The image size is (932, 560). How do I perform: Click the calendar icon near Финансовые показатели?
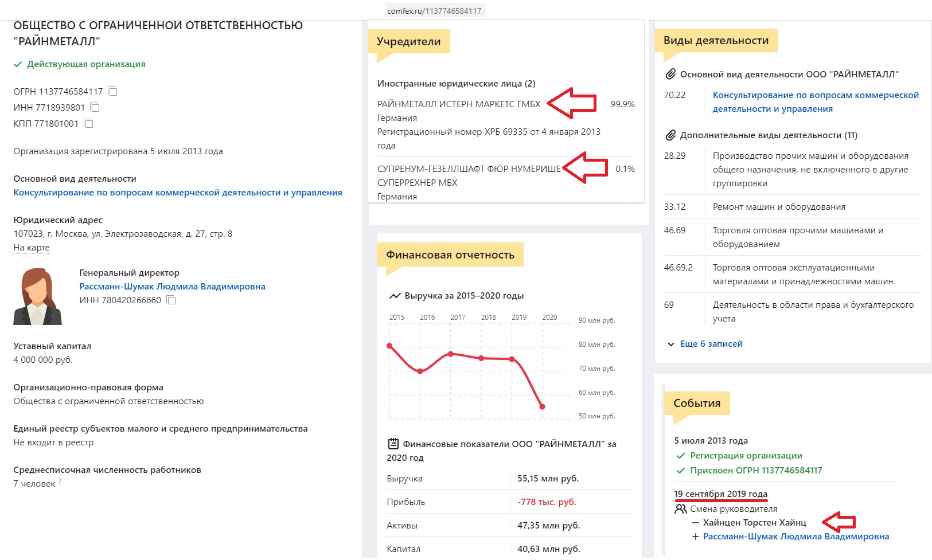coord(393,443)
